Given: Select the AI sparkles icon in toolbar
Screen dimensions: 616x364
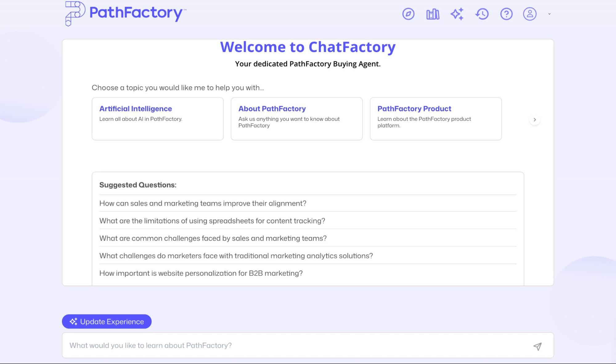Looking at the screenshot, I should point(457,14).
